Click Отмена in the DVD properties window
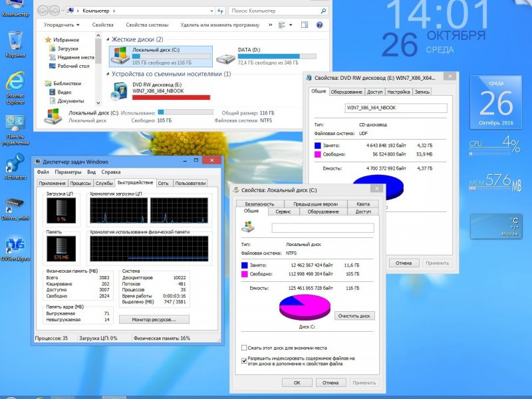 tap(404, 263)
